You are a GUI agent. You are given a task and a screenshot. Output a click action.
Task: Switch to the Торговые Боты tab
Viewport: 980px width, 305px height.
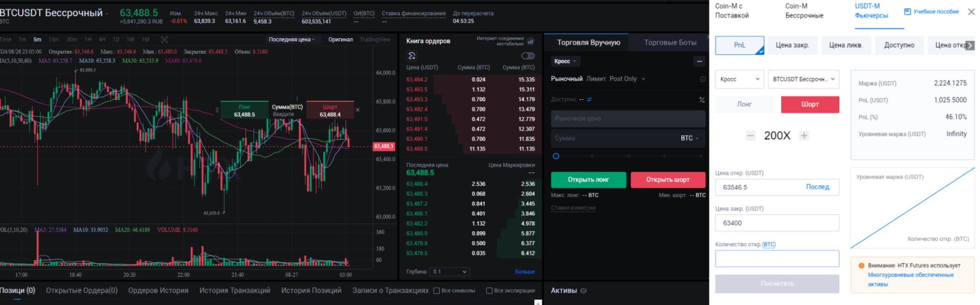670,43
